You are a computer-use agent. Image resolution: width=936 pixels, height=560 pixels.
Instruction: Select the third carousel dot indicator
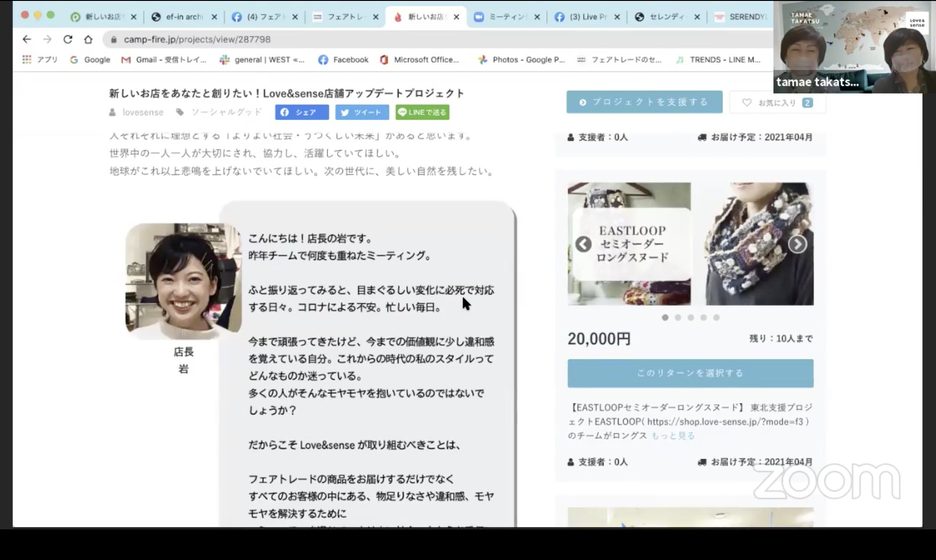coord(691,317)
